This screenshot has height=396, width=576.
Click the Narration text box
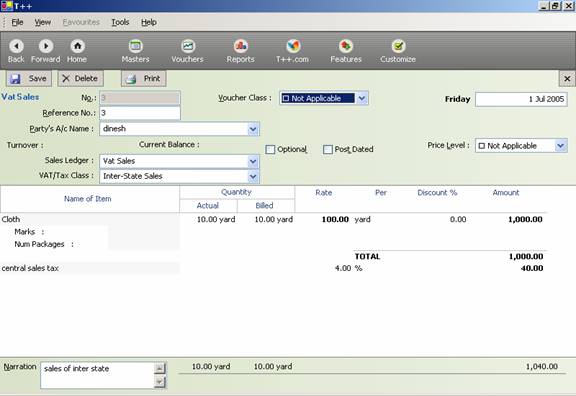pyautogui.click(x=97, y=375)
